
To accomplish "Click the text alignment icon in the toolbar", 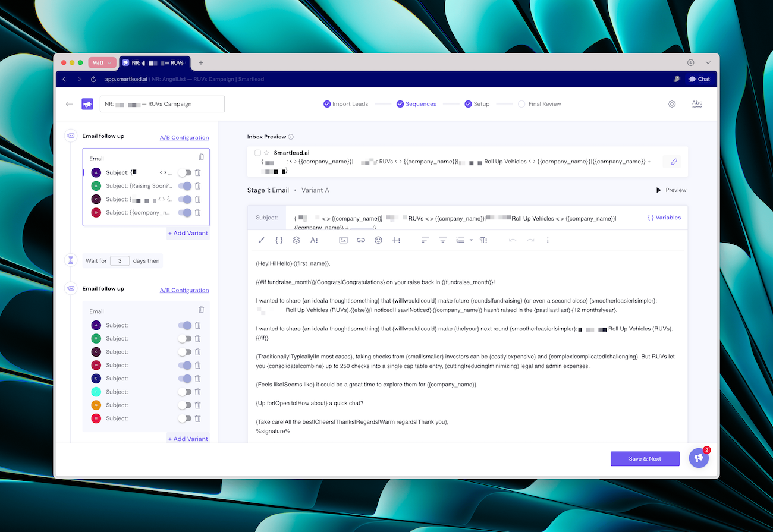I will pos(425,240).
